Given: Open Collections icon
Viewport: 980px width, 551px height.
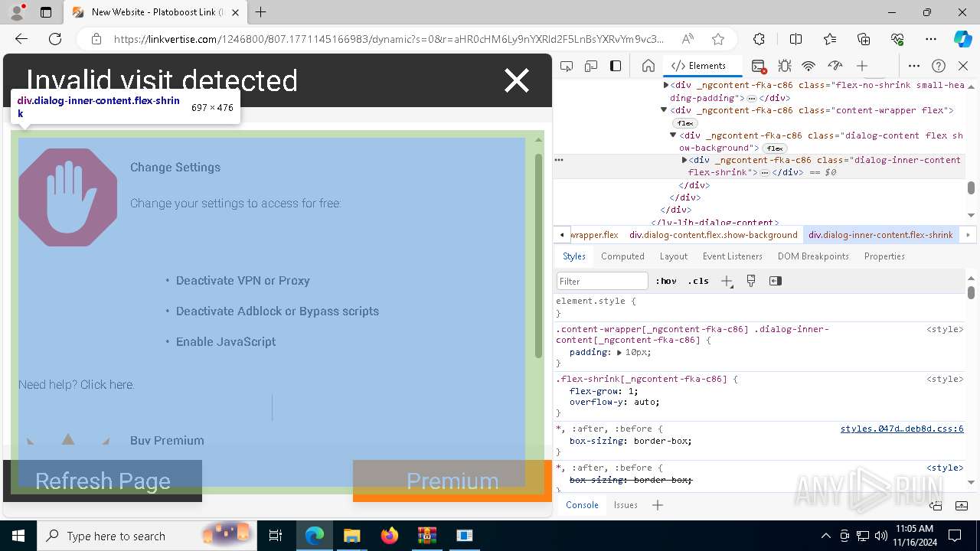Looking at the screenshot, I should click(x=864, y=39).
